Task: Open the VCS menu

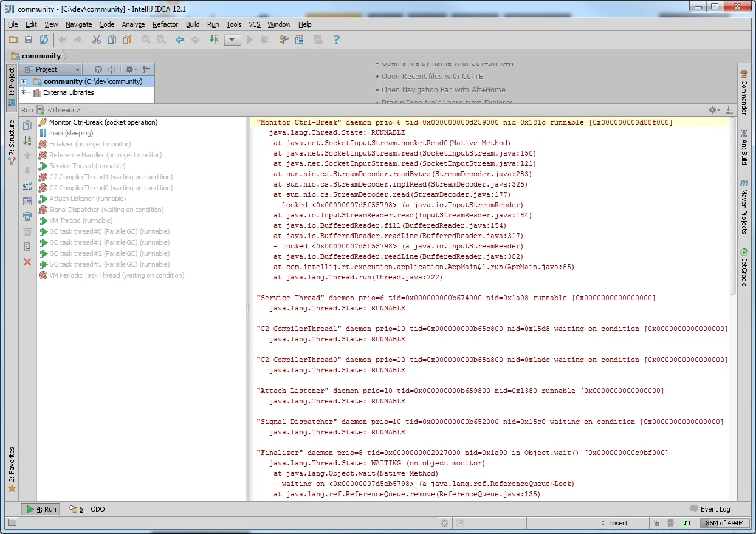Action: point(255,24)
